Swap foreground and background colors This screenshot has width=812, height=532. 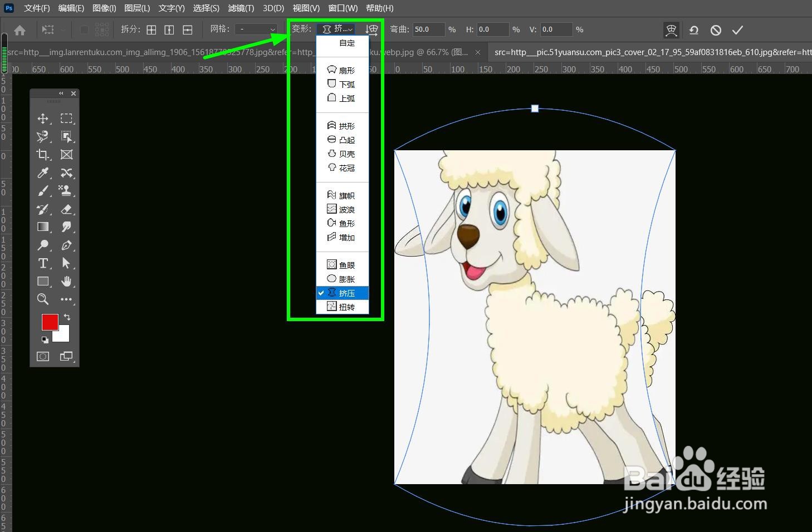67,317
